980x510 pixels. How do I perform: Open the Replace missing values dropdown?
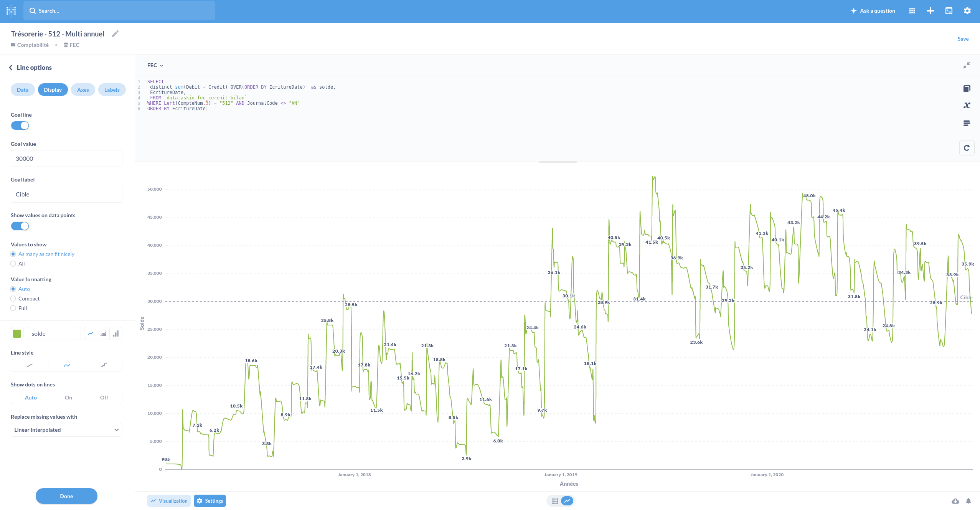(x=66, y=430)
